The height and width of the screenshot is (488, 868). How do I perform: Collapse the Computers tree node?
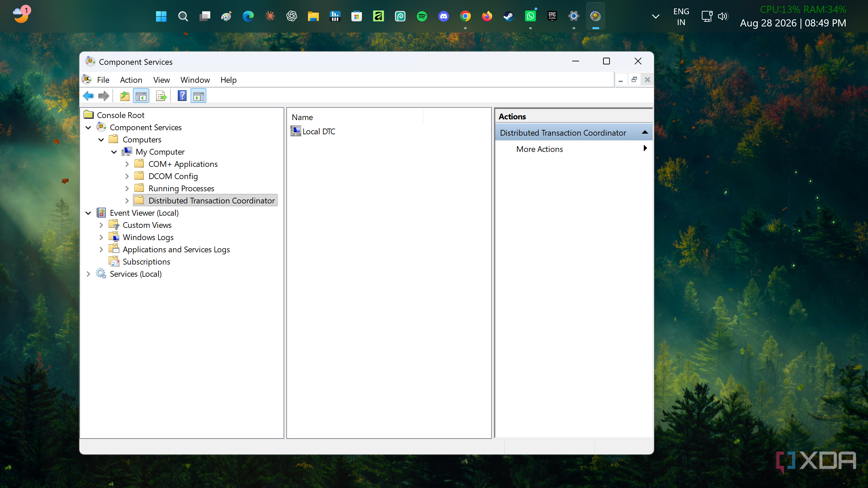pos(101,140)
